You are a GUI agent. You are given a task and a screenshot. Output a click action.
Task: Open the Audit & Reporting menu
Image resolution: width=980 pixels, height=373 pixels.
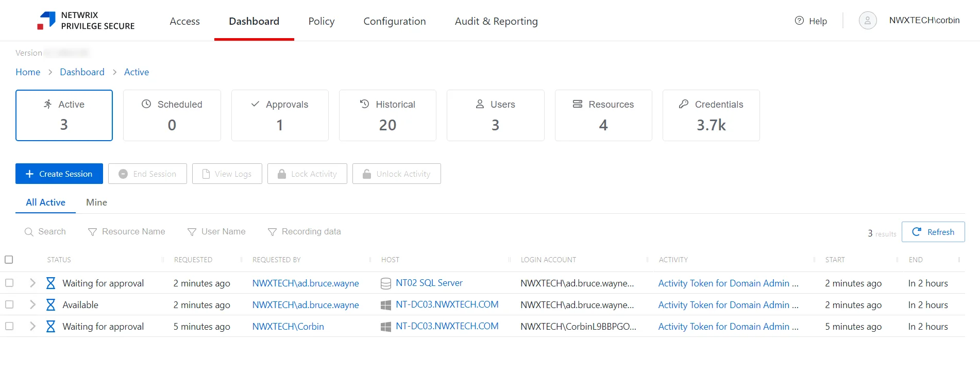pyautogui.click(x=496, y=21)
